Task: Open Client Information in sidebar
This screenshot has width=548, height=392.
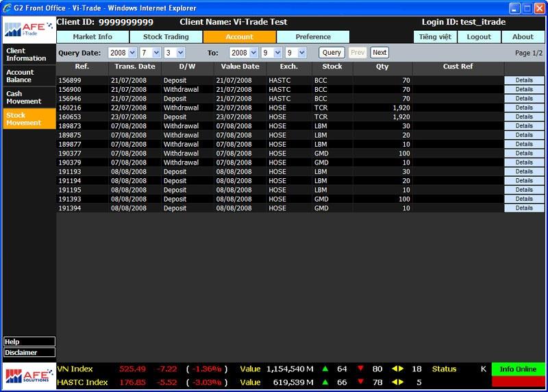Action: tap(29, 55)
